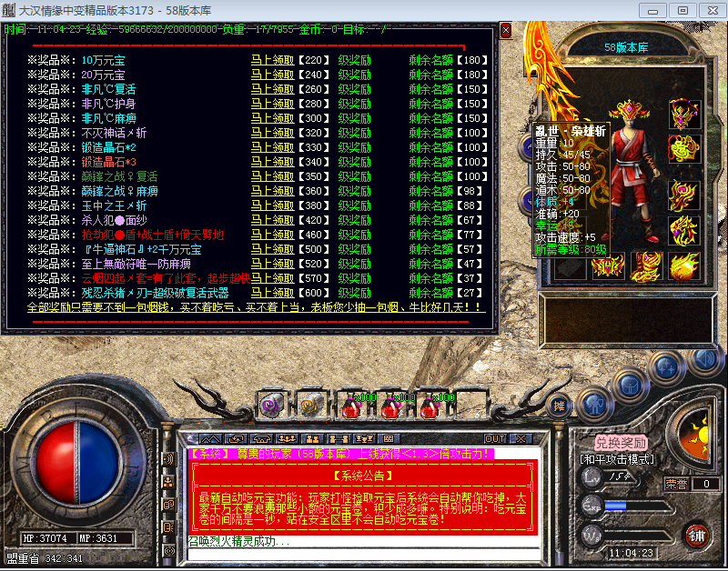Use the golden spiral scroll in quick slot
The image size is (728, 571).
(x=310, y=406)
